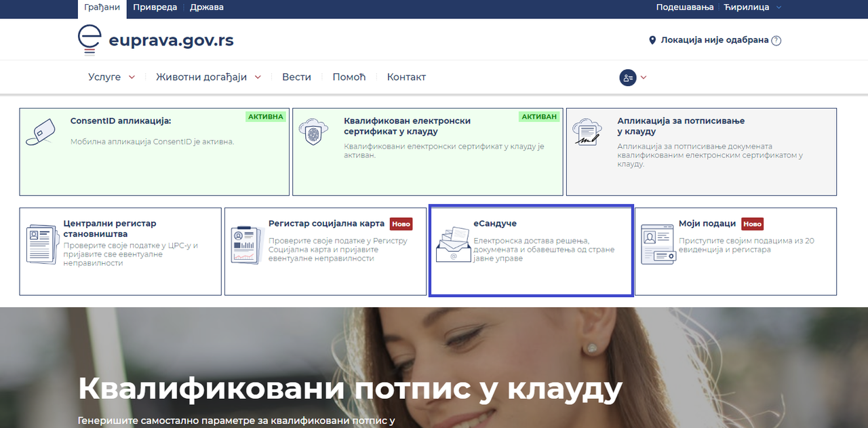The height and width of the screenshot is (428, 868).
Task: Click the eUprava logo icon
Action: click(90, 39)
